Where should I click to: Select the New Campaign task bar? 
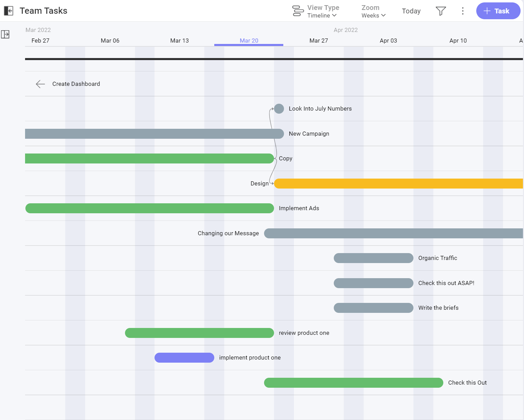(155, 134)
